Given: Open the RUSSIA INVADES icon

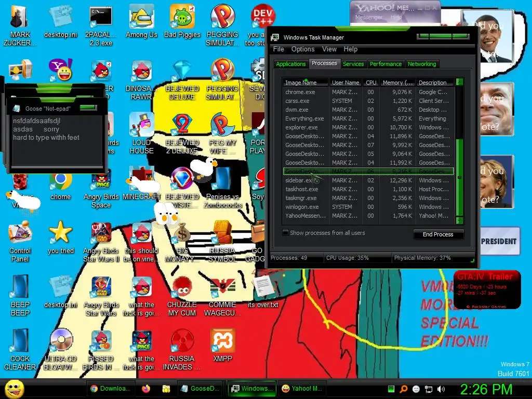Looking at the screenshot, I should click(182, 350).
